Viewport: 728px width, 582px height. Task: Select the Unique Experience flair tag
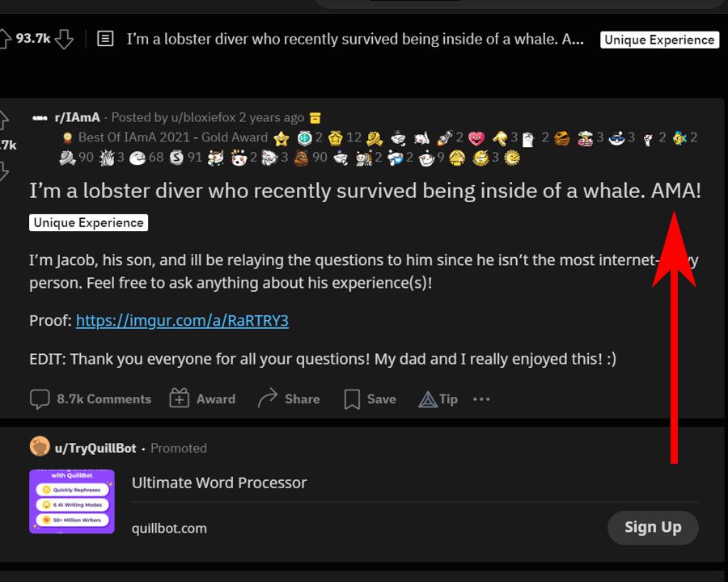pyautogui.click(x=88, y=222)
